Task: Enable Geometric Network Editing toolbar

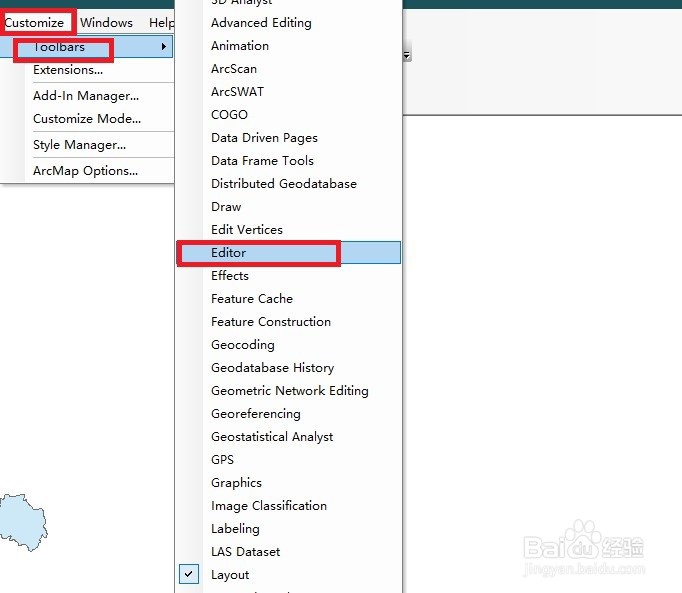Action: click(x=290, y=391)
